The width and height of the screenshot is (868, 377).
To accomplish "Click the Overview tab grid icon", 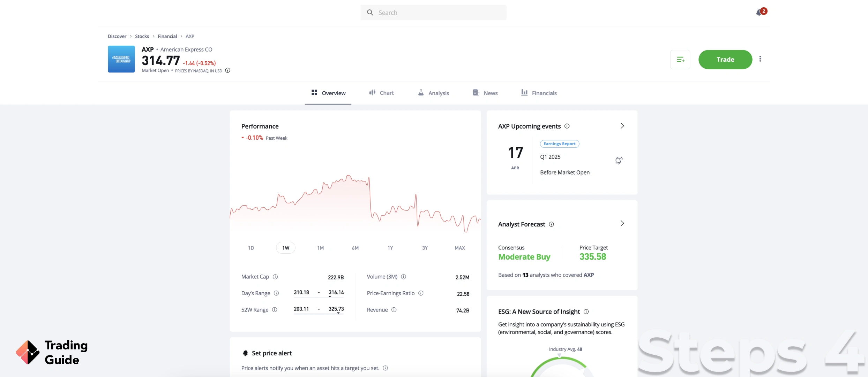I will (314, 92).
